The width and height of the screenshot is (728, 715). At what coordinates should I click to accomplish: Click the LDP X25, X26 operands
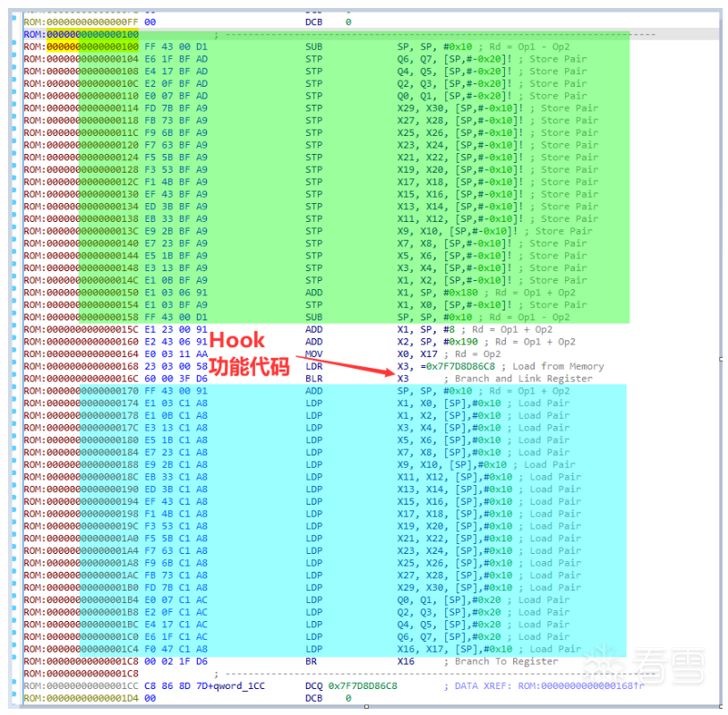point(455,563)
